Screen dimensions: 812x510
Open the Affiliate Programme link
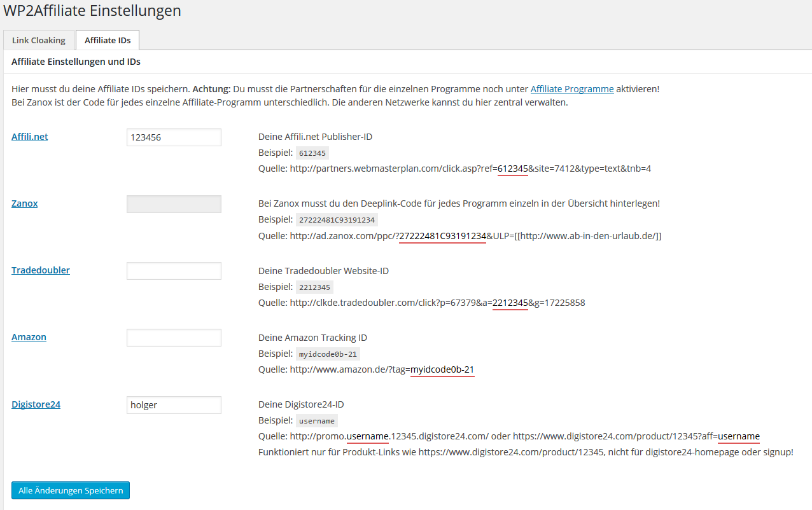click(x=572, y=89)
